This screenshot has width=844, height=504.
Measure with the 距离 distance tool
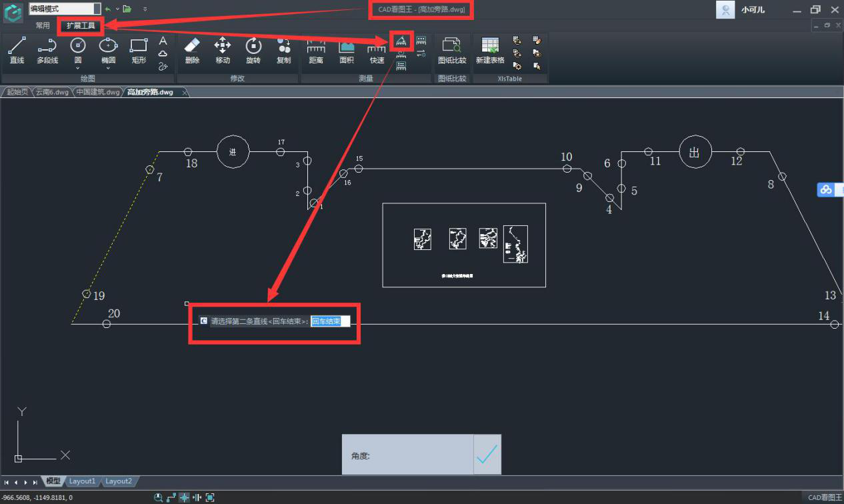(316, 51)
